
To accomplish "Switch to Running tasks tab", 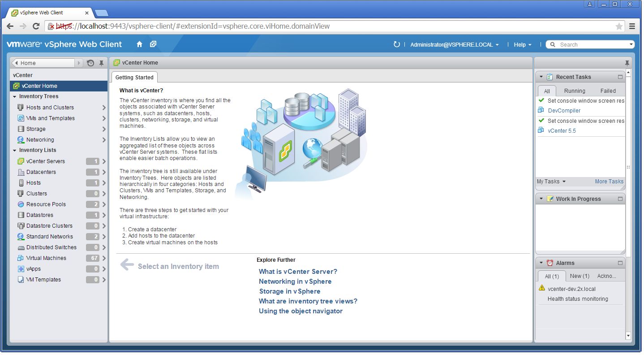I will tap(575, 91).
